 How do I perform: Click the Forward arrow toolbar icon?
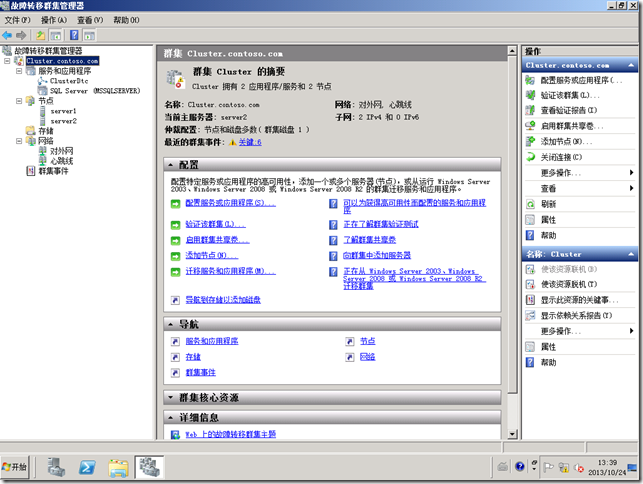point(21,36)
